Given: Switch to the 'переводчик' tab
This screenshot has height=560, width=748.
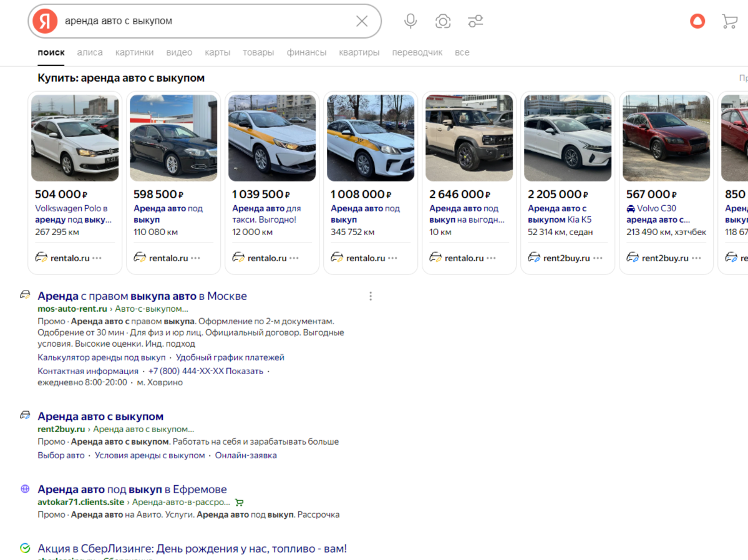Looking at the screenshot, I should tap(417, 52).
